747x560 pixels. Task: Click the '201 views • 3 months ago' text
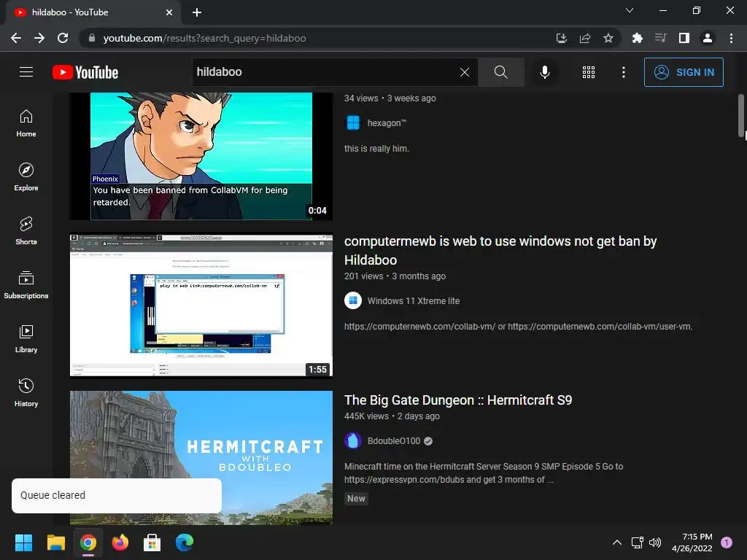[x=395, y=276]
